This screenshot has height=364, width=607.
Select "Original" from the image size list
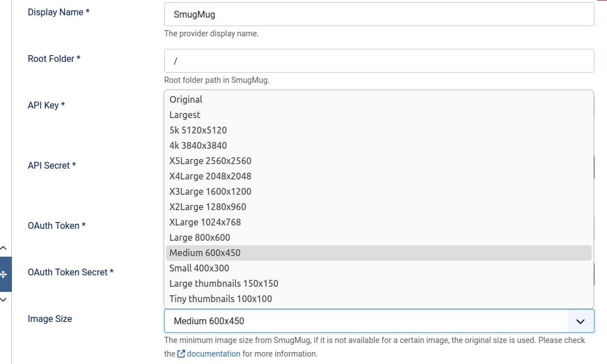[186, 99]
